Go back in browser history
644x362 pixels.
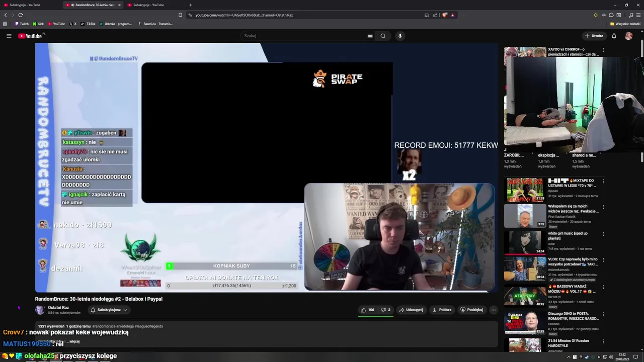tap(6, 15)
